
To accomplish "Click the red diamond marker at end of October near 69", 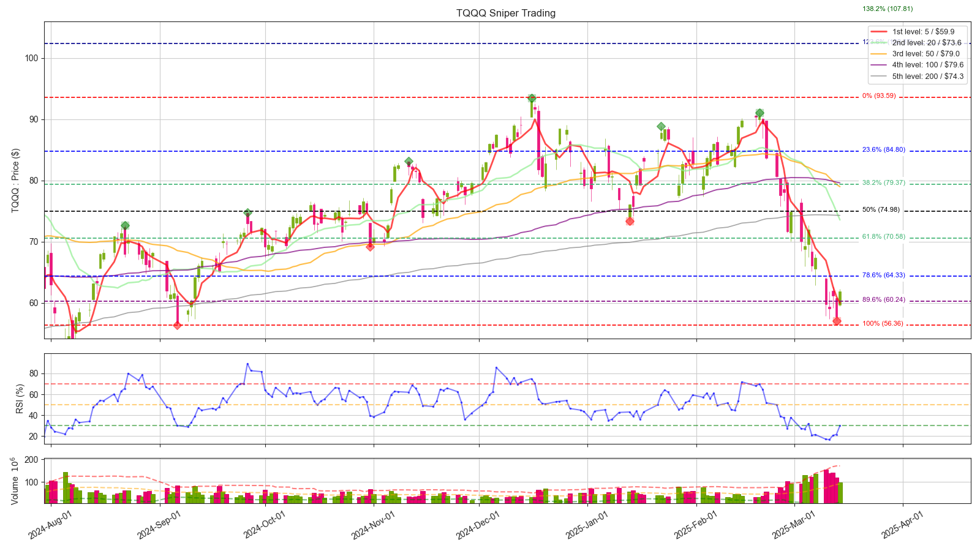I will click(370, 247).
